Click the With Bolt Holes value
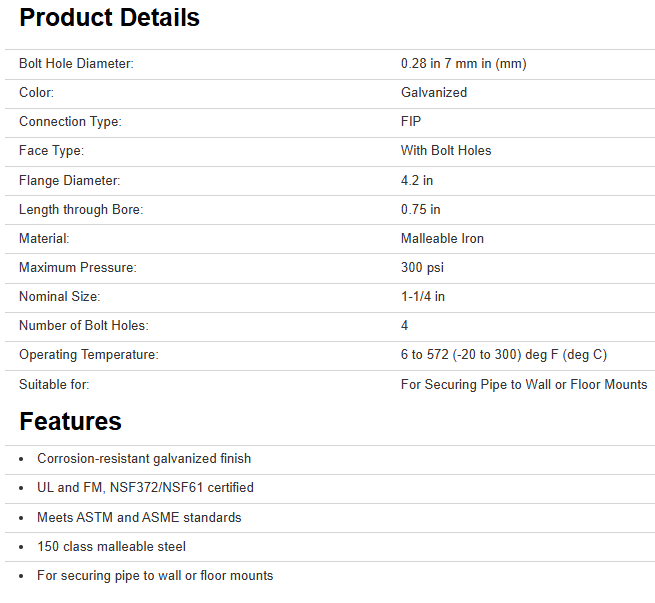Viewport: 655px width, 603px height. click(x=446, y=151)
